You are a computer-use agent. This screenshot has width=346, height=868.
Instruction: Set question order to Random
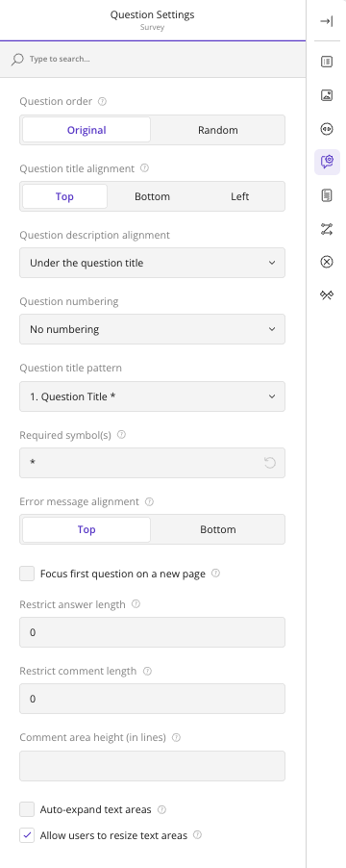(218, 130)
